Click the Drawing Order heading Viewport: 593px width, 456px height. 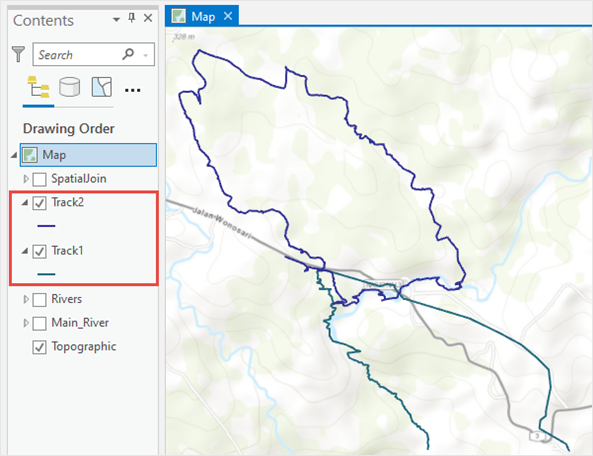[x=68, y=129]
